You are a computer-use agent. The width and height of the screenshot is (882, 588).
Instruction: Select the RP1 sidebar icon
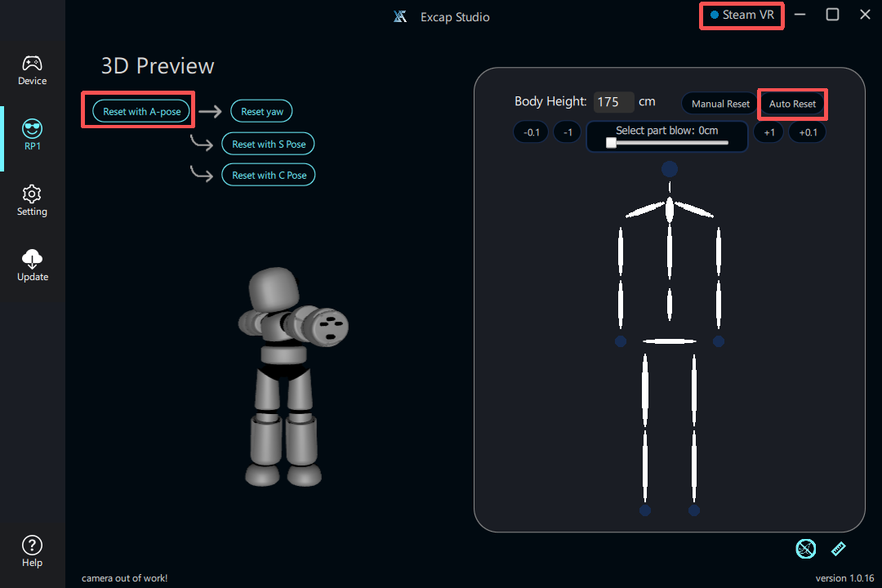[x=33, y=135]
